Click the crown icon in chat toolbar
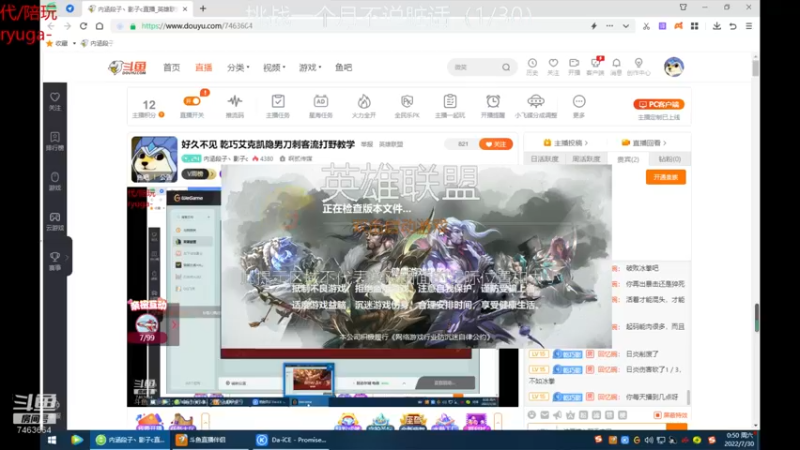 pyautogui.click(x=570, y=415)
